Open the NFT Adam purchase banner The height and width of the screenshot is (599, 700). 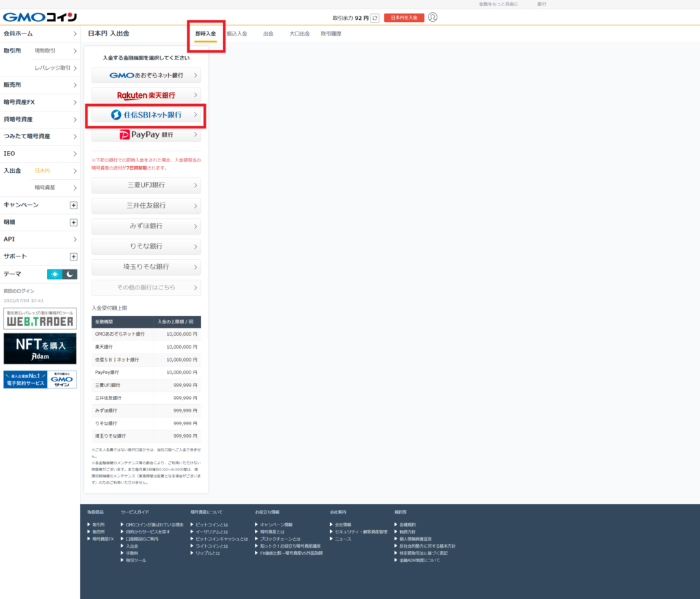point(40,349)
